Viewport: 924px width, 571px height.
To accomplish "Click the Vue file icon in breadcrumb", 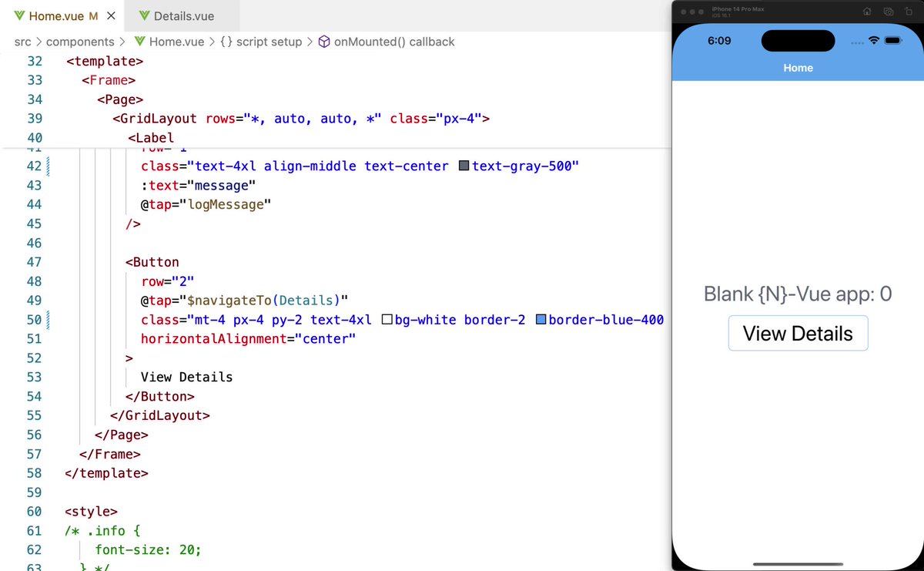I will [139, 42].
